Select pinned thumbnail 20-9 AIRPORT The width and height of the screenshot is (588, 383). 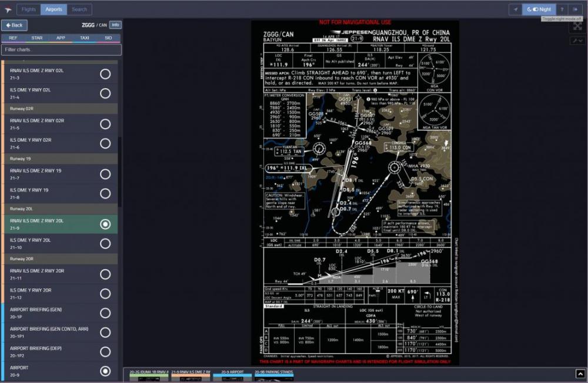point(232,375)
